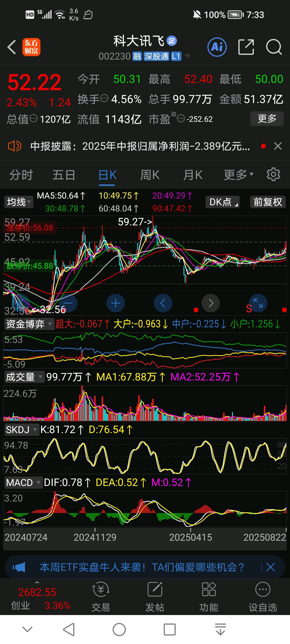Tap the MA5:50.64 value
Screen dimensions: 290x644
61,196
